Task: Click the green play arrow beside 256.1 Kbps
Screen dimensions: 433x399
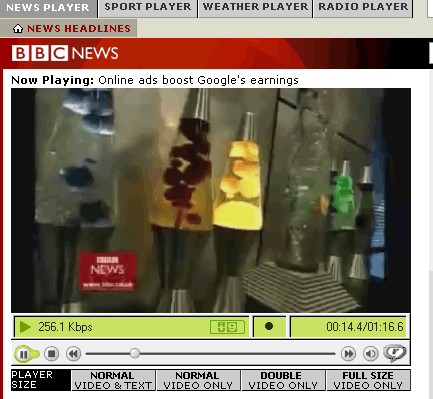Action: 25,327
